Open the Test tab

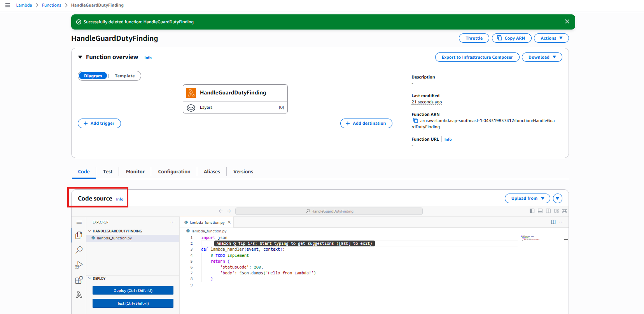108,172
